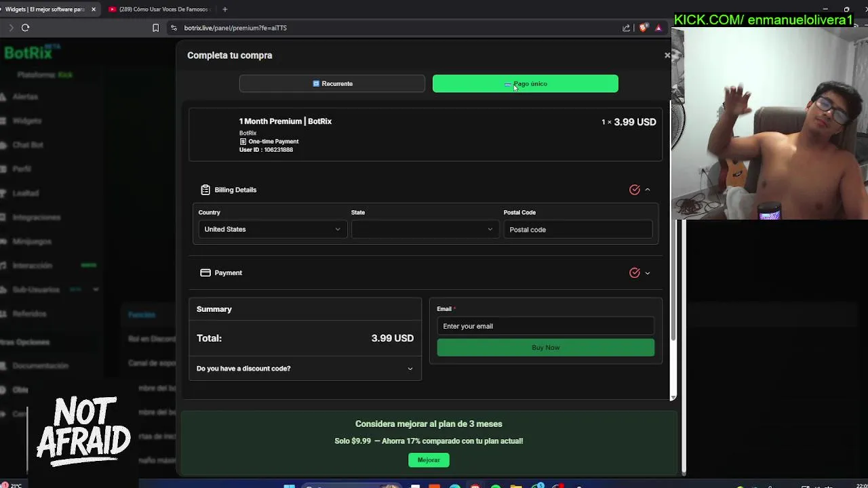Click the One-time Payment label
This screenshot has height=488, width=868.
click(x=273, y=142)
